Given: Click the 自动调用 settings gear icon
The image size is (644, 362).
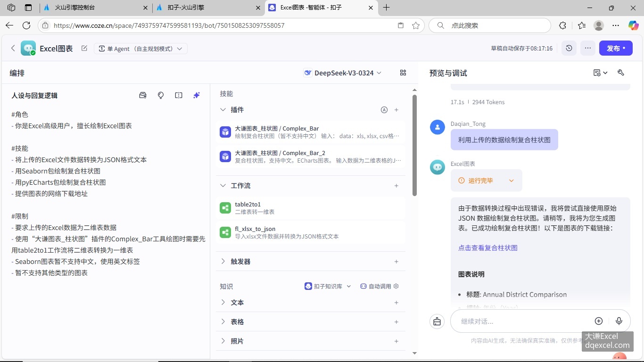Looking at the screenshot, I should (x=396, y=286).
